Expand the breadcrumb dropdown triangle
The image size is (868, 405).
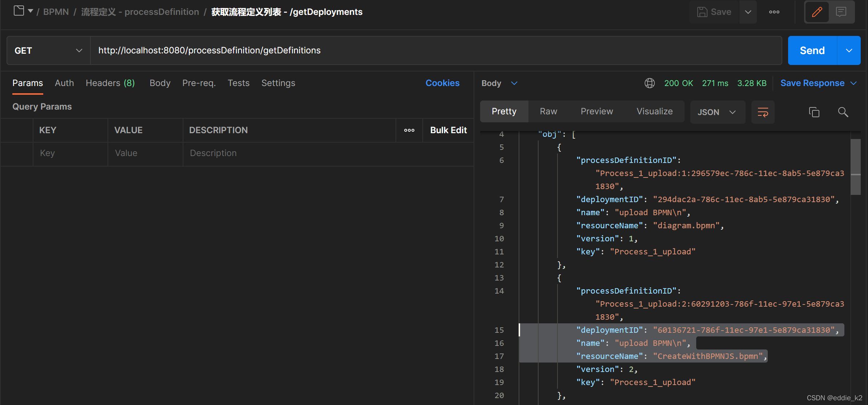pyautogui.click(x=31, y=11)
